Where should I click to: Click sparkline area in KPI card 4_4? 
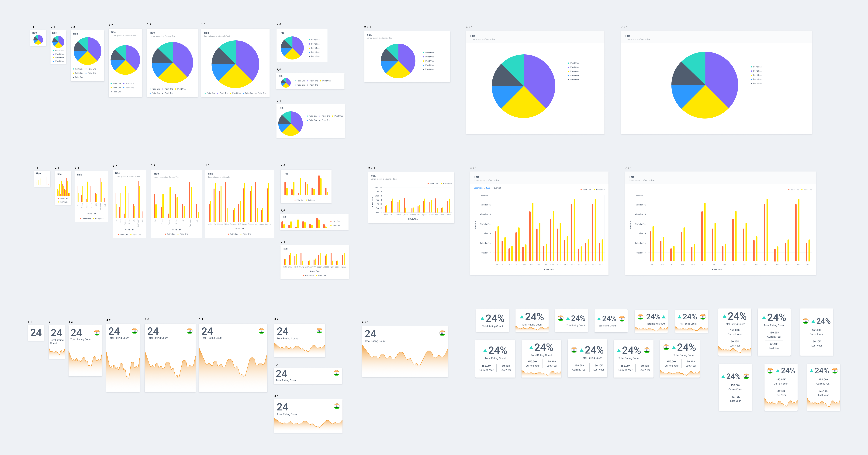tap(233, 369)
